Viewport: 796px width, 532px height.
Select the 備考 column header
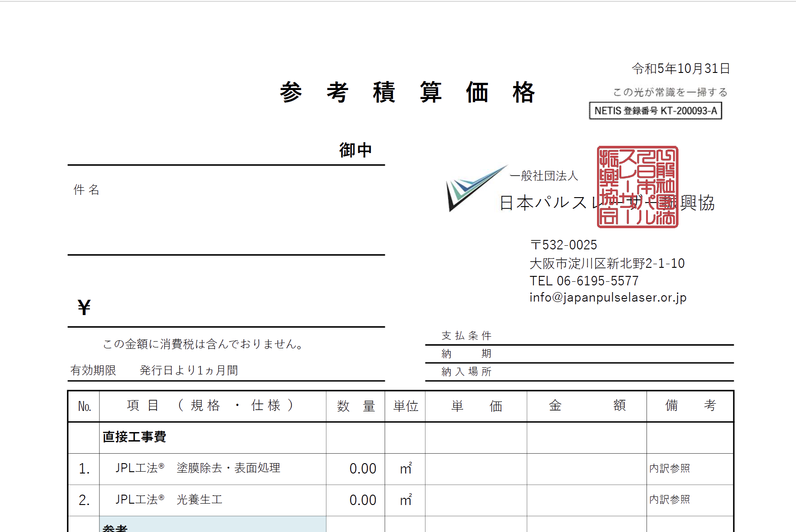coord(690,406)
